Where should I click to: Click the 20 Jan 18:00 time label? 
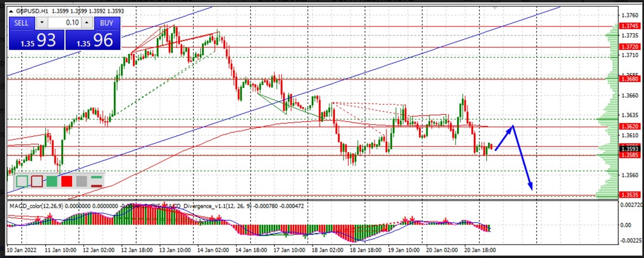[480, 249]
